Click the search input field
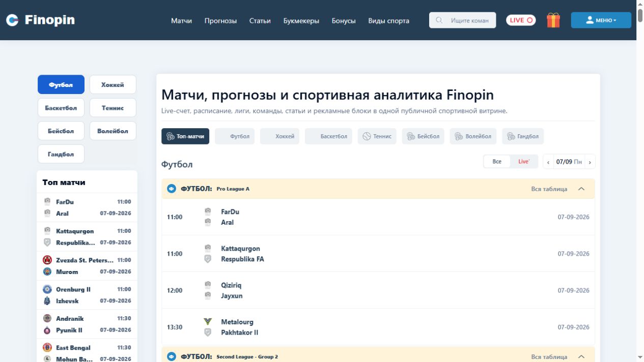The width and height of the screenshot is (644, 362). (x=463, y=20)
